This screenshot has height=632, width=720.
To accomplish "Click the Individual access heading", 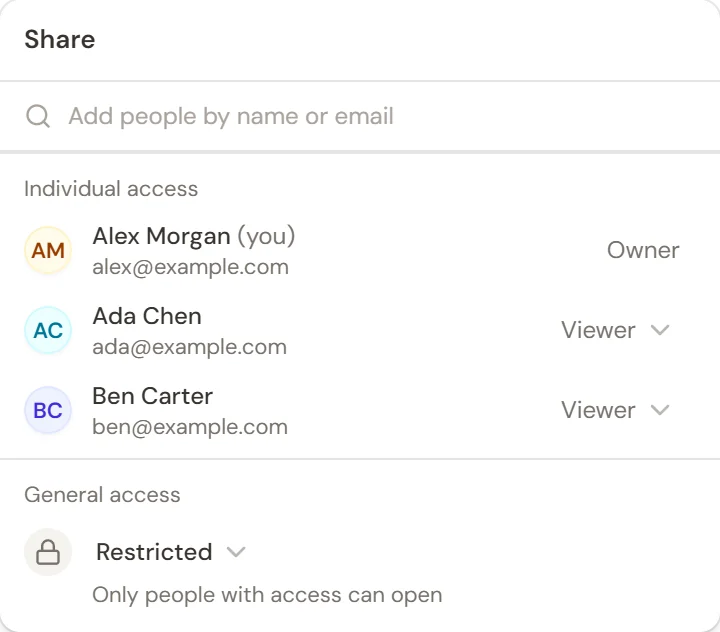I will 111,189.
